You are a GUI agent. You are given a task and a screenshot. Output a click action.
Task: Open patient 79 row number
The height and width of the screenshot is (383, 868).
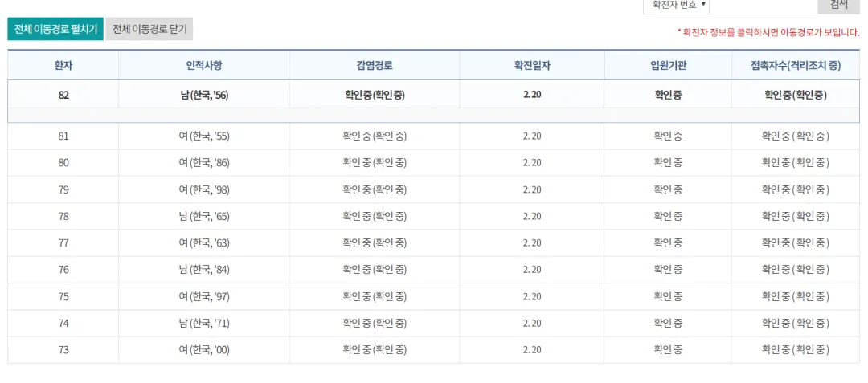[x=63, y=189]
